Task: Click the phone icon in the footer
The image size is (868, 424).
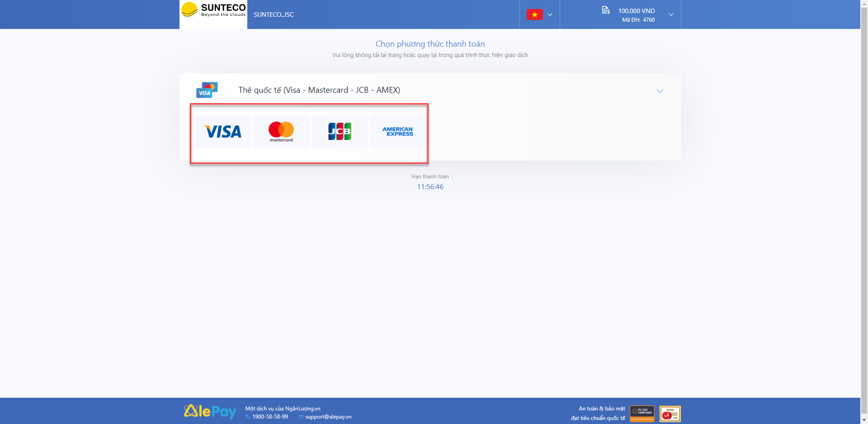Action: 248,417
